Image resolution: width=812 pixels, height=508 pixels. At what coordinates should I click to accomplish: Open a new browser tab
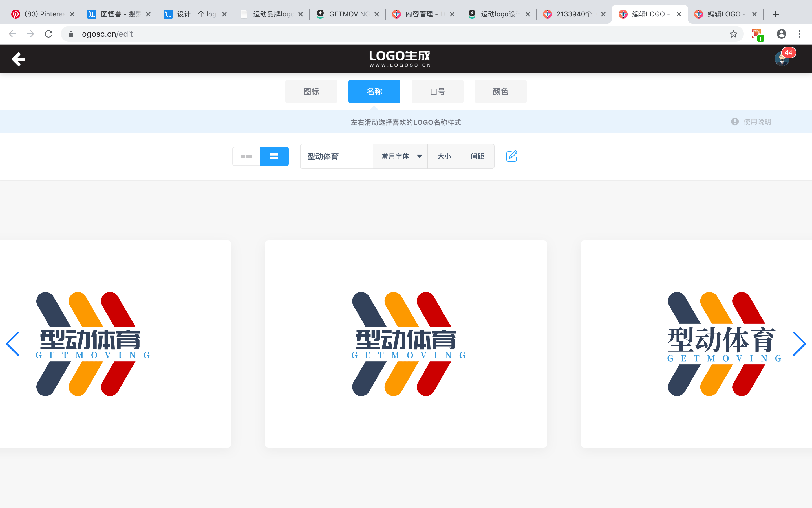776,14
